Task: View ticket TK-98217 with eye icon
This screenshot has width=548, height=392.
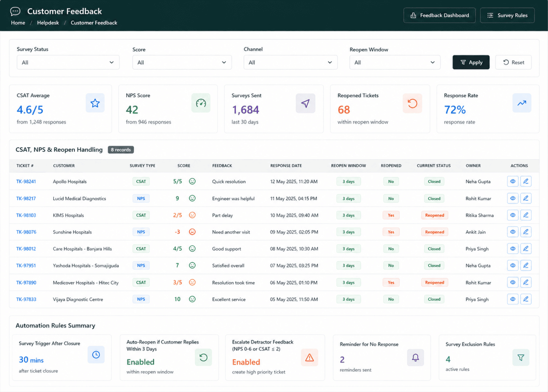Action: click(x=513, y=198)
